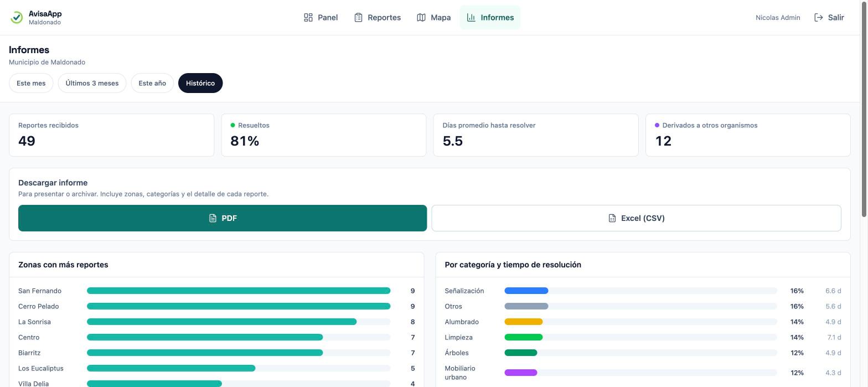Click the average days value 5.5
Viewport: 868px width, 387px height.
453,141
